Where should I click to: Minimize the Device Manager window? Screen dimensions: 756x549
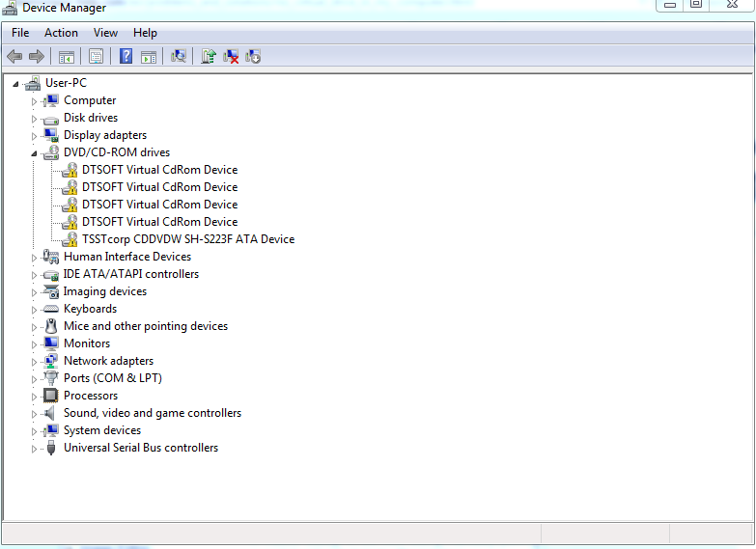670,5
